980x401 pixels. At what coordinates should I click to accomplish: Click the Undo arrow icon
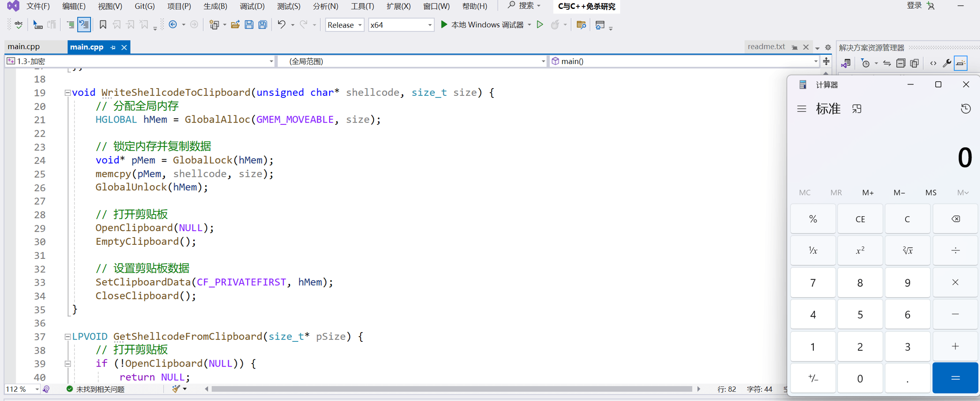(281, 25)
